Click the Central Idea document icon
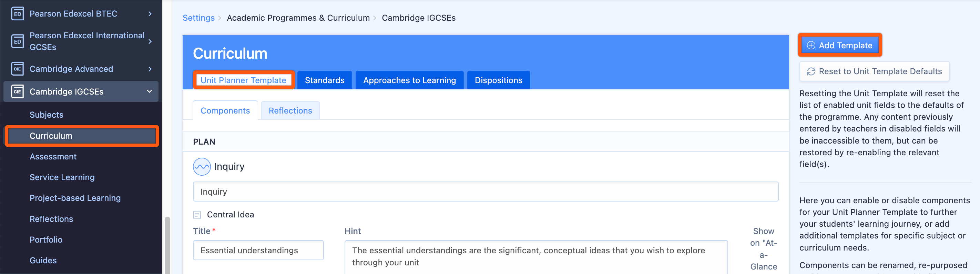Image resolution: width=980 pixels, height=274 pixels. pos(197,215)
